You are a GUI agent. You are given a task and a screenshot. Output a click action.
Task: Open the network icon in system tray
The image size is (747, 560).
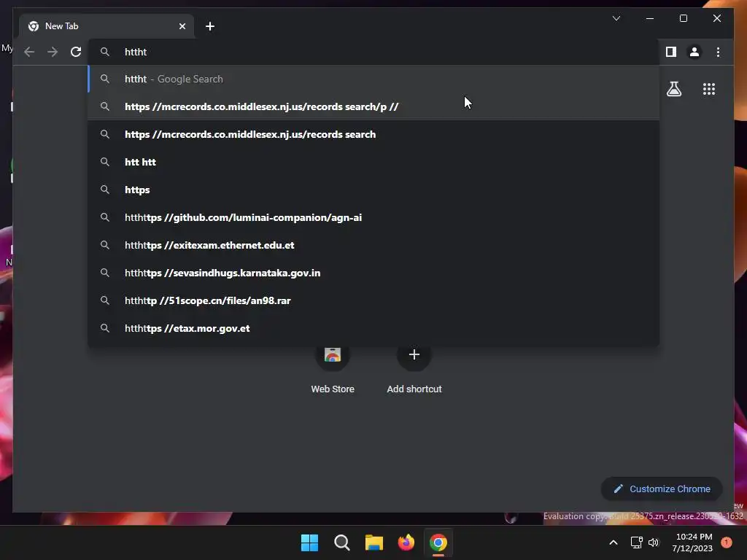click(636, 542)
